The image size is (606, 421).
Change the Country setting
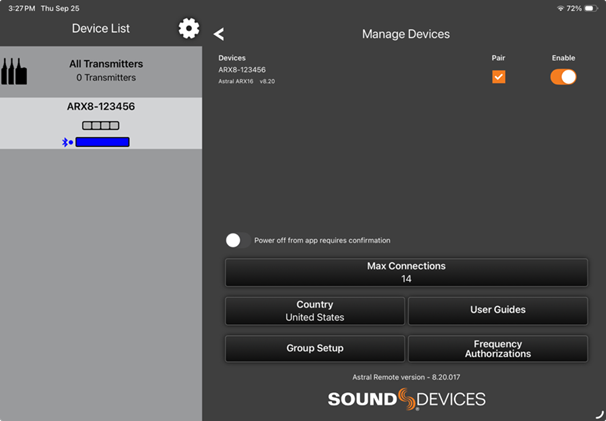(x=315, y=311)
